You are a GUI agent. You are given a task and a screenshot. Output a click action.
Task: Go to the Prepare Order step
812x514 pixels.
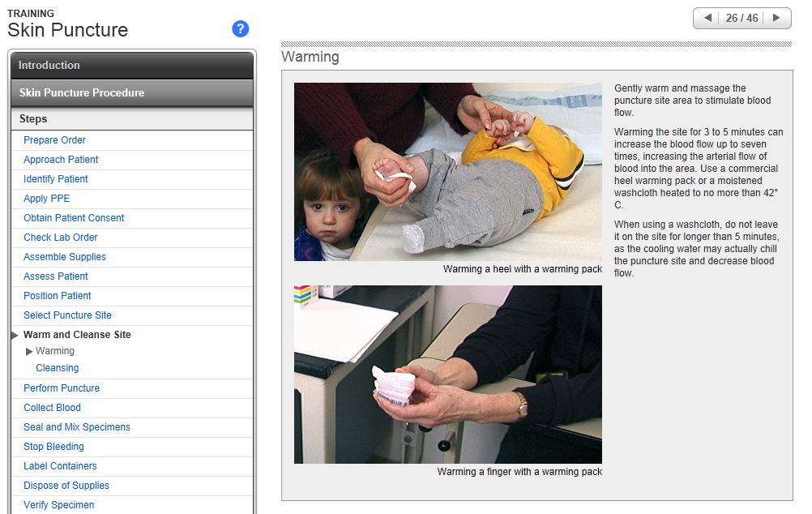pos(54,140)
